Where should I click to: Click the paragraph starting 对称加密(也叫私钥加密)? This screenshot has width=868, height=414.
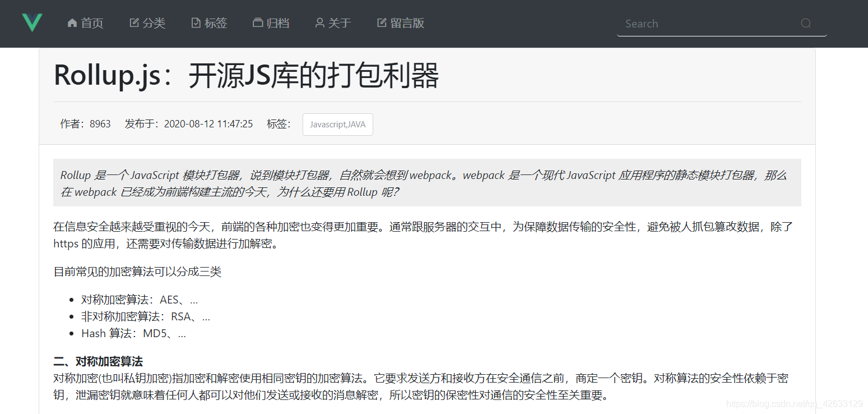point(421,387)
